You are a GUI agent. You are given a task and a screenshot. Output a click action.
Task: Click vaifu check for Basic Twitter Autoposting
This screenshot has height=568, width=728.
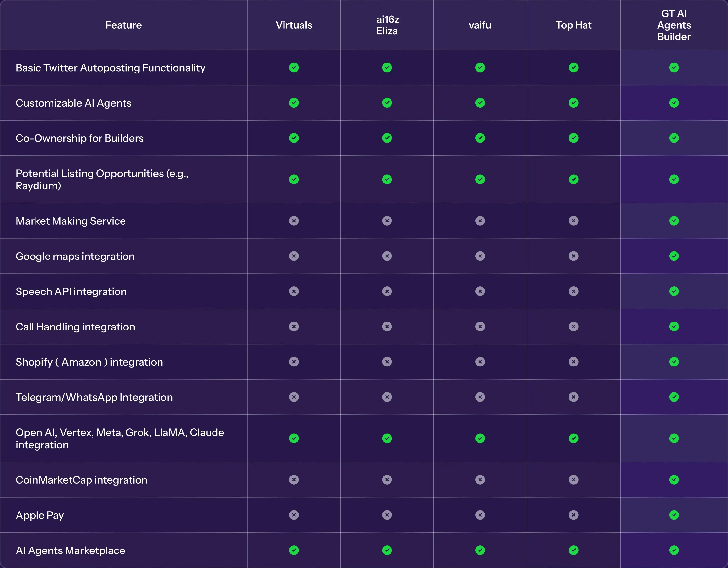[480, 68]
